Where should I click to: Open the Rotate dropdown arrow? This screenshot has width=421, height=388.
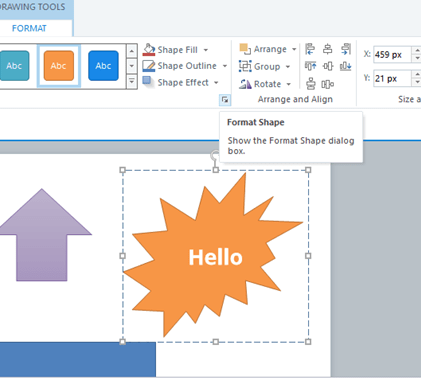click(288, 84)
